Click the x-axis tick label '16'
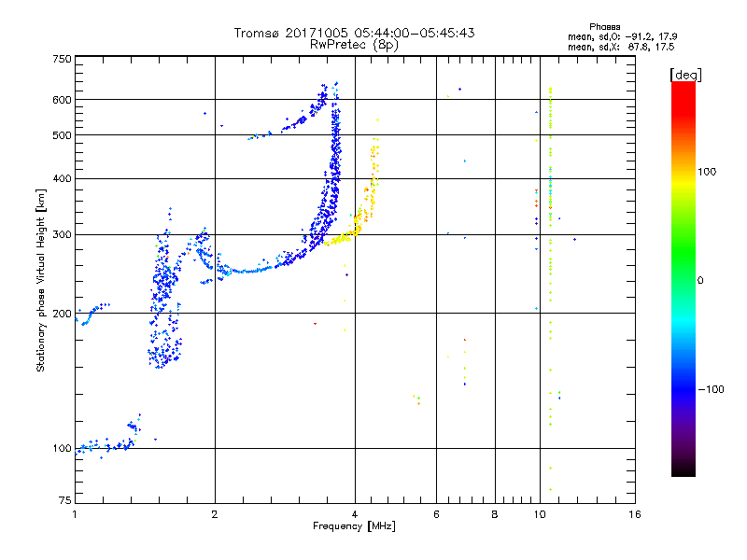The width and height of the screenshot is (747, 560). 635,514
